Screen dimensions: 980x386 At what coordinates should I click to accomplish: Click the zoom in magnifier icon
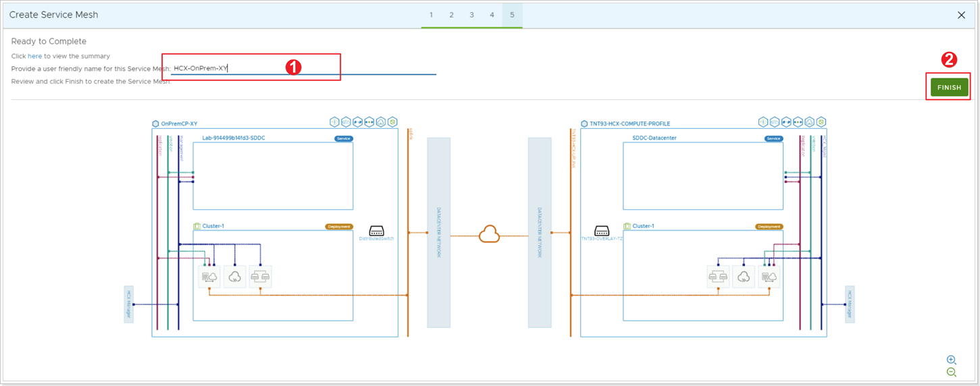pyautogui.click(x=951, y=360)
